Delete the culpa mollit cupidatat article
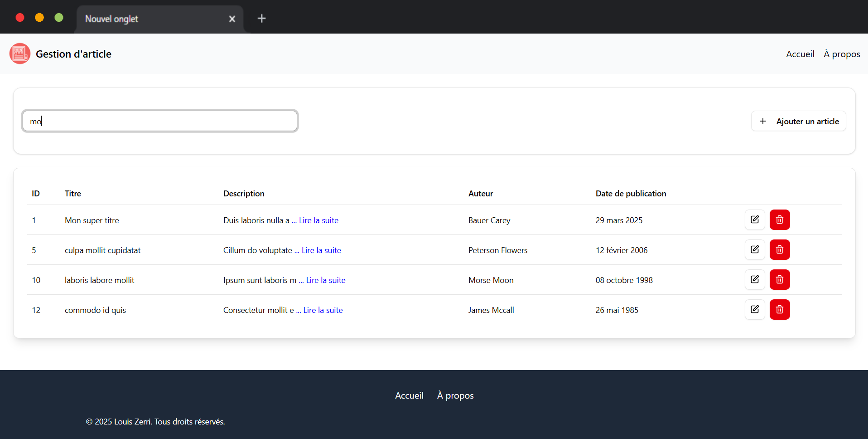The width and height of the screenshot is (868, 439). pyautogui.click(x=779, y=250)
